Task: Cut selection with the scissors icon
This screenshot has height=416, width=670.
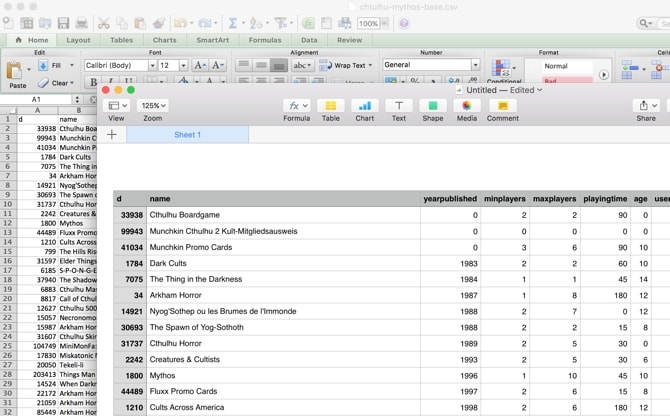Action: point(103,23)
